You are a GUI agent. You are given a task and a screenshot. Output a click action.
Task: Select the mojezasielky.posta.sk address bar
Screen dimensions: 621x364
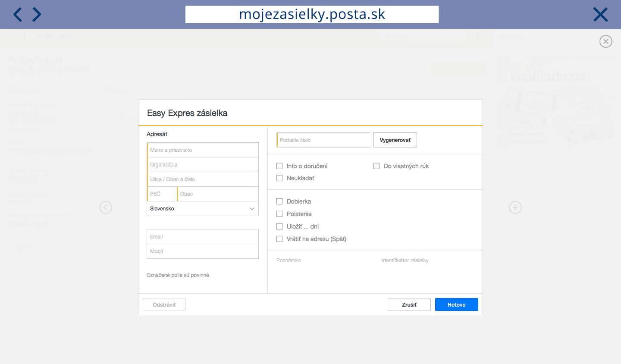tap(312, 14)
